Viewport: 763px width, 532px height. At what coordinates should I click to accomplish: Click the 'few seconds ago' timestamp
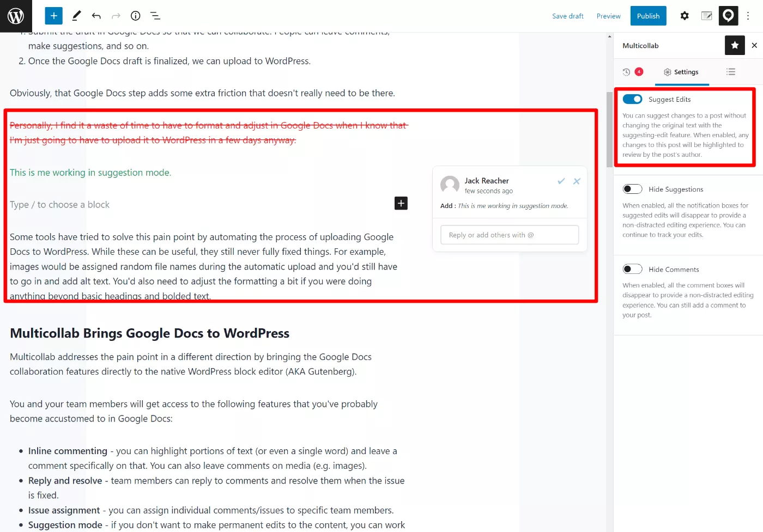pos(488,191)
